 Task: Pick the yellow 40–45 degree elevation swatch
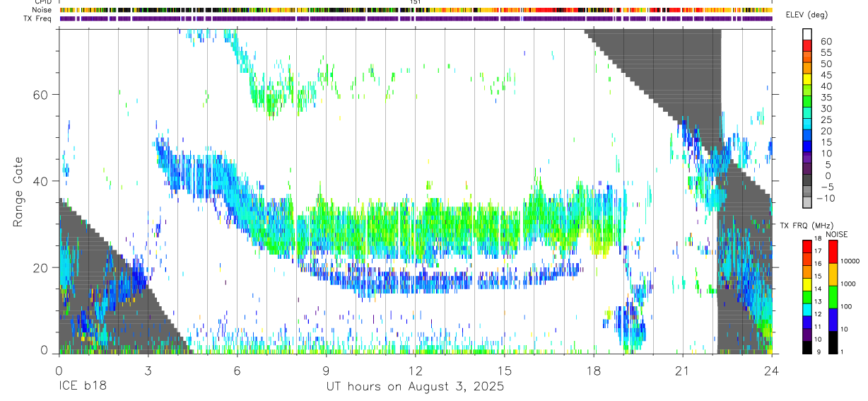click(807, 80)
